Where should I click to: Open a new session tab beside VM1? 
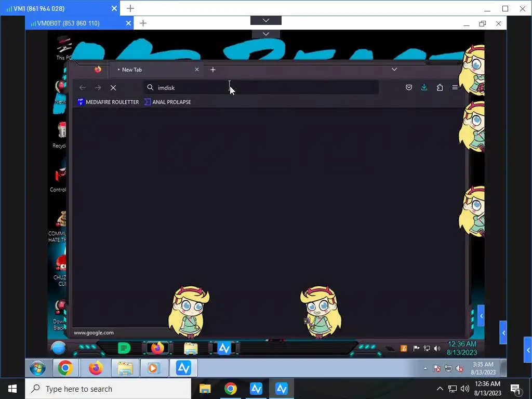point(130,8)
